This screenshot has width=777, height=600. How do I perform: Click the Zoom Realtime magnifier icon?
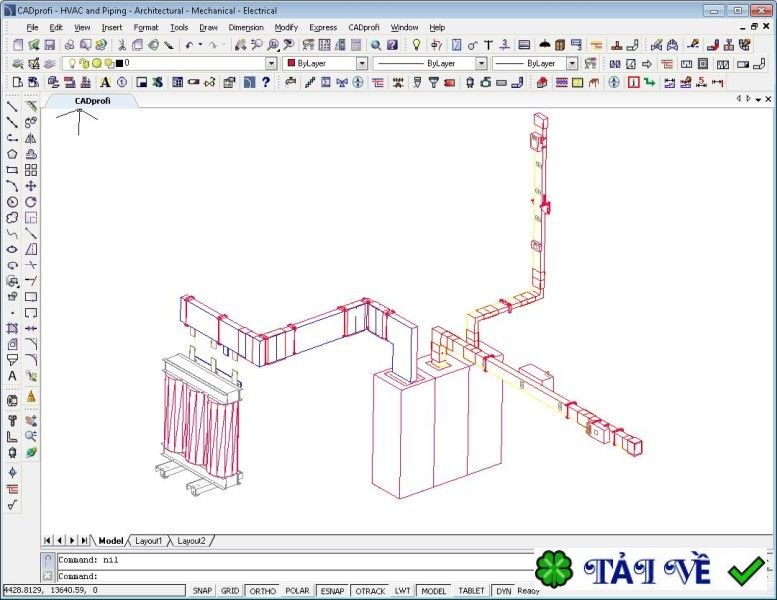tap(256, 45)
